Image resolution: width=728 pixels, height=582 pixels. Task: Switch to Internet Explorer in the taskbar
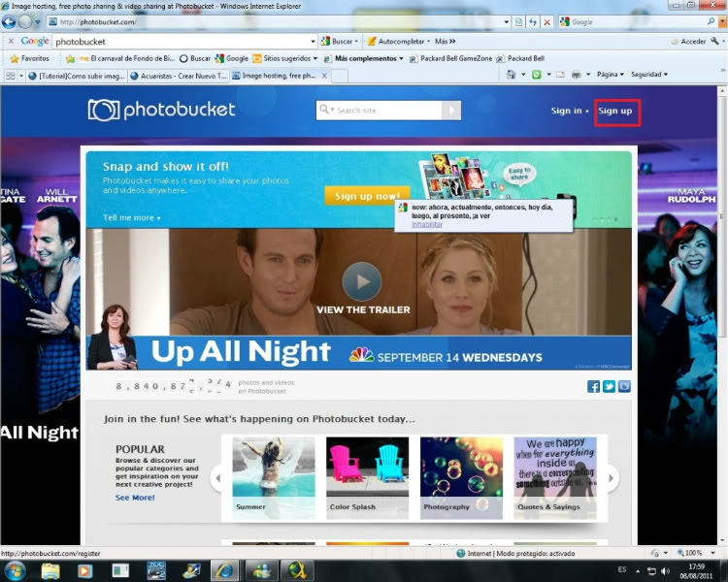coord(225,570)
